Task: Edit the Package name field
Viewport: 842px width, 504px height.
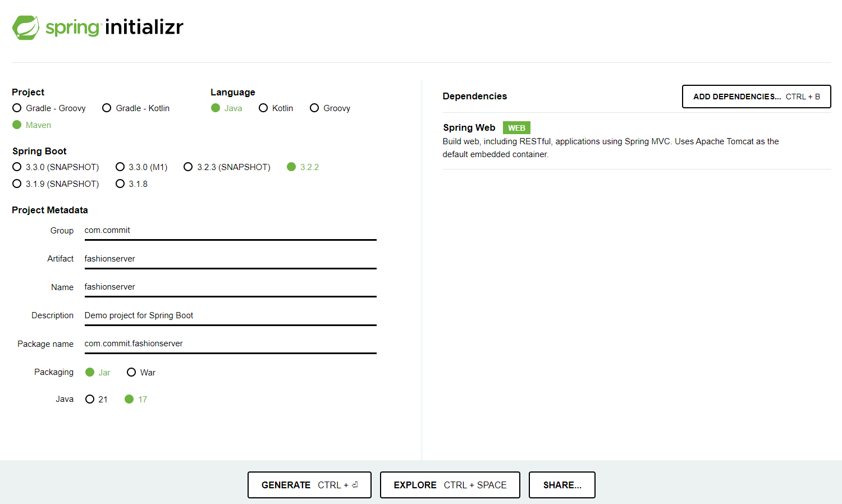Action: [230, 343]
